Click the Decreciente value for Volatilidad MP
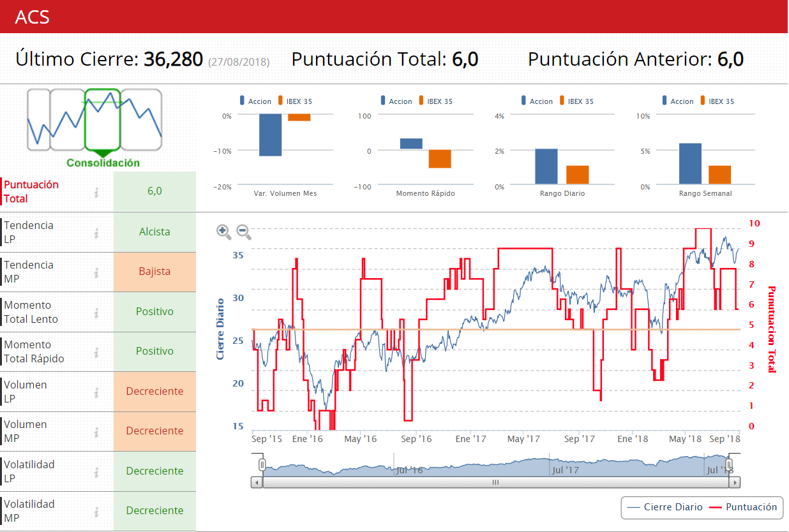Viewport: 789px width, 532px height. [x=154, y=511]
